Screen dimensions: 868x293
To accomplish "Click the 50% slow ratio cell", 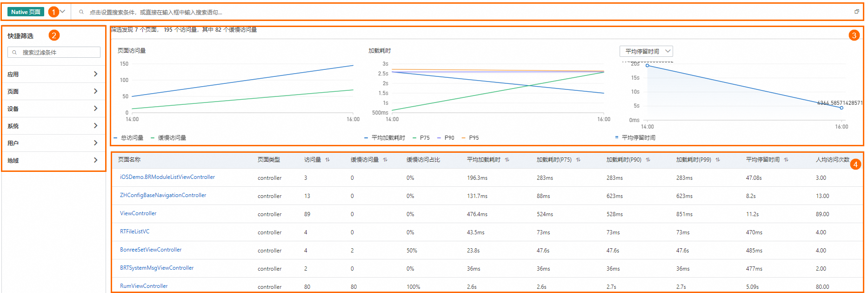I will click(412, 251).
